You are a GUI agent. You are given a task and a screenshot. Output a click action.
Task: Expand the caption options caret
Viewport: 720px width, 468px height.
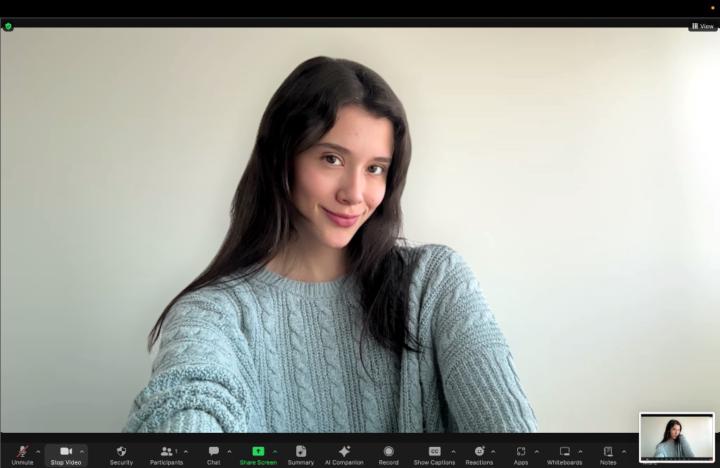click(453, 452)
